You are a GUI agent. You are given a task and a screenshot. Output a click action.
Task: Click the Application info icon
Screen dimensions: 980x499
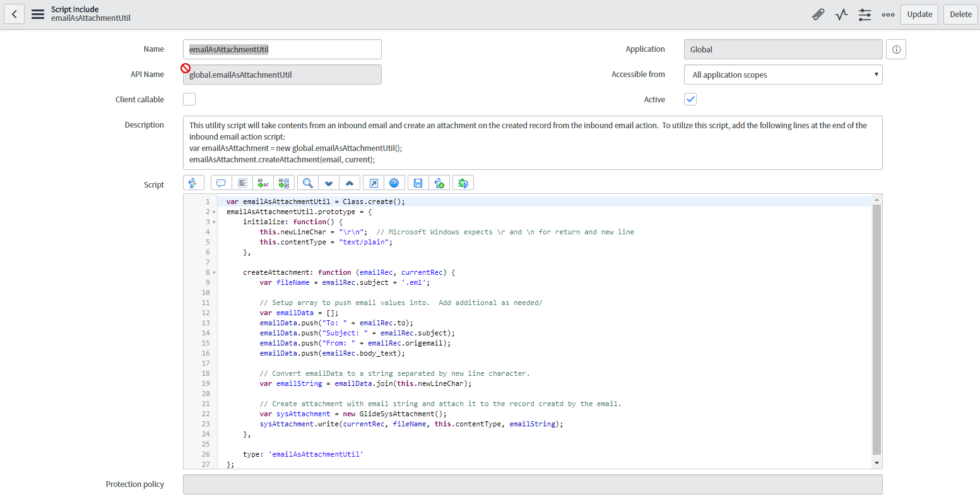pyautogui.click(x=896, y=49)
